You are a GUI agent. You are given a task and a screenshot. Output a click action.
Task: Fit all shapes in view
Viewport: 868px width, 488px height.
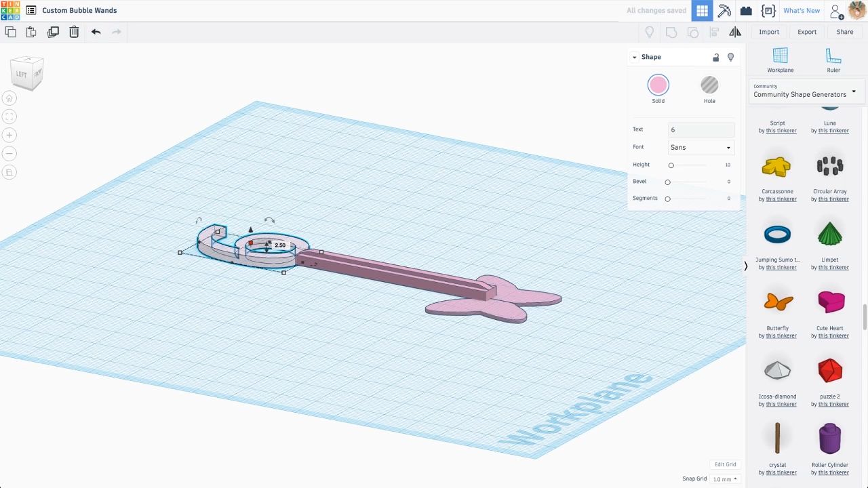(9, 117)
